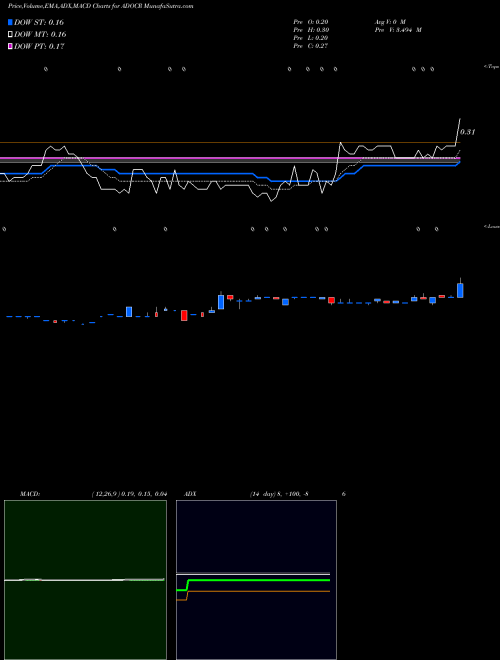Click the orange line in the ADX panel

click(x=259, y=591)
